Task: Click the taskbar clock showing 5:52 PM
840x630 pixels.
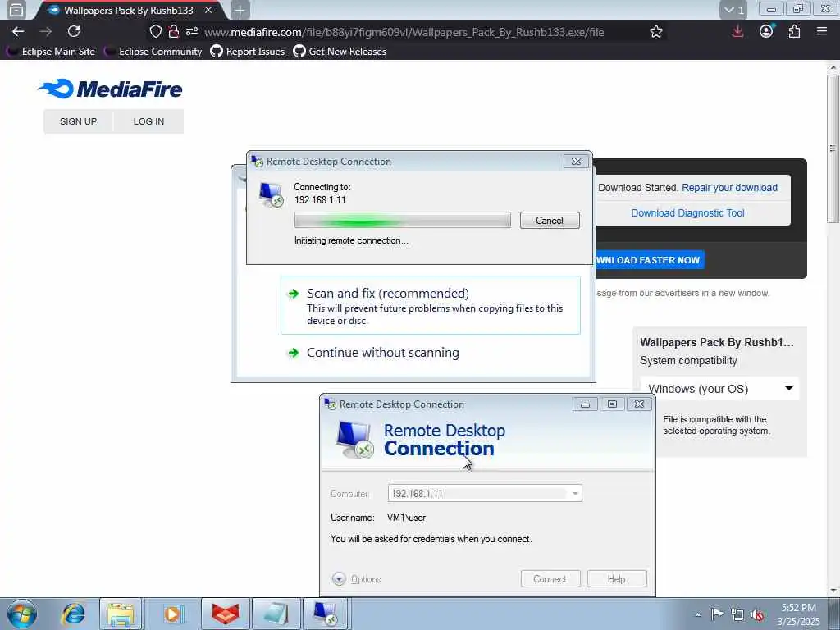Action: point(799,614)
